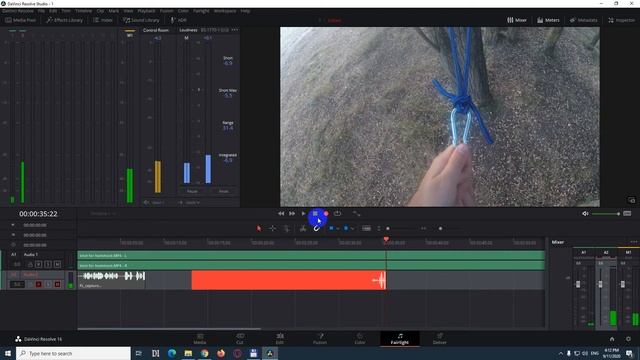Open the Flag color dropdown arrow
This screenshot has width=640, height=360.
[338, 229]
